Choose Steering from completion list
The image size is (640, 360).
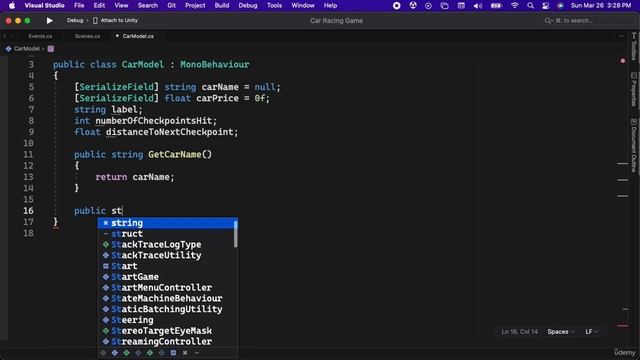click(167, 320)
